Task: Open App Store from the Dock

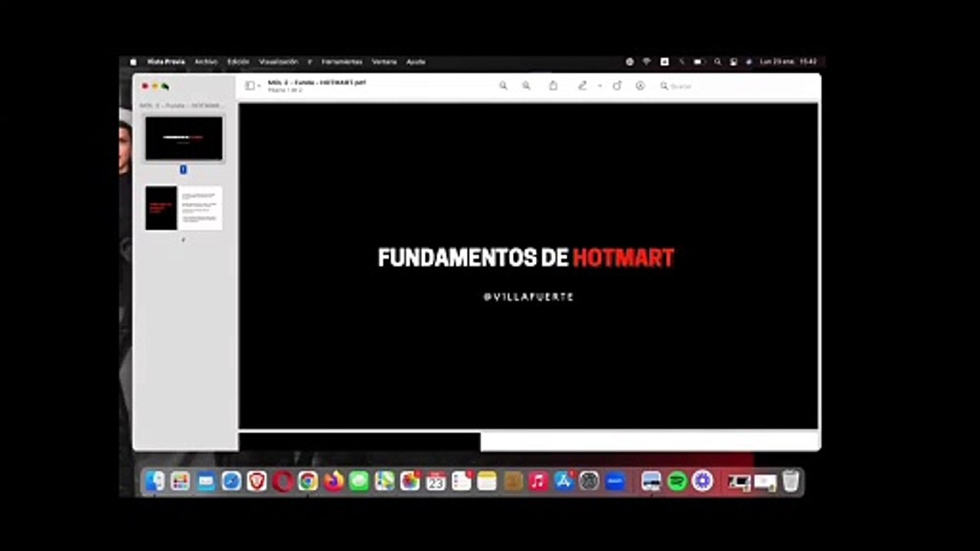Action: point(564,481)
